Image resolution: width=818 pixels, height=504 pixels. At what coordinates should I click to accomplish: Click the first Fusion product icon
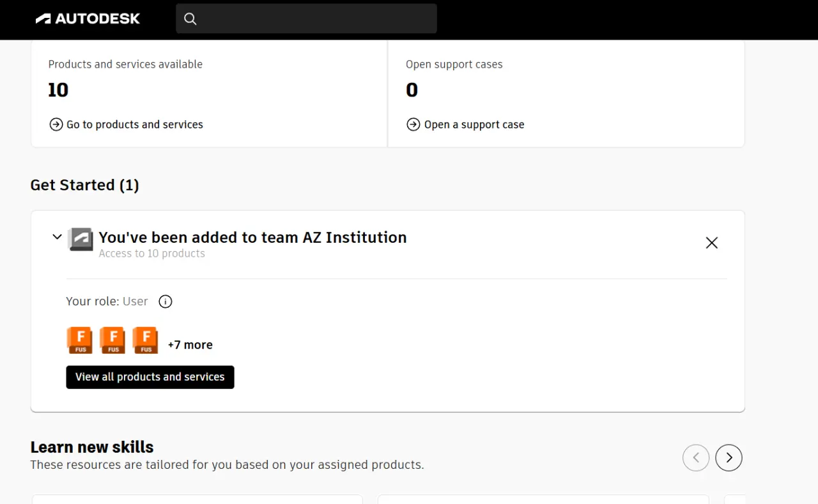pyautogui.click(x=79, y=340)
